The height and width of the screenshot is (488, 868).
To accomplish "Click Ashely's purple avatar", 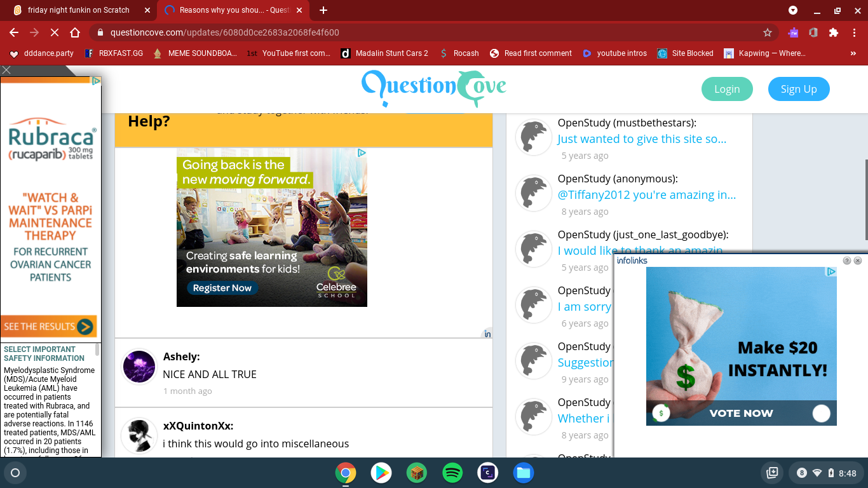I will (139, 367).
